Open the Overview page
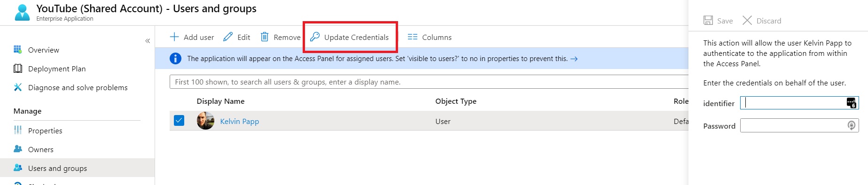This screenshot has width=868, height=185. click(x=43, y=50)
